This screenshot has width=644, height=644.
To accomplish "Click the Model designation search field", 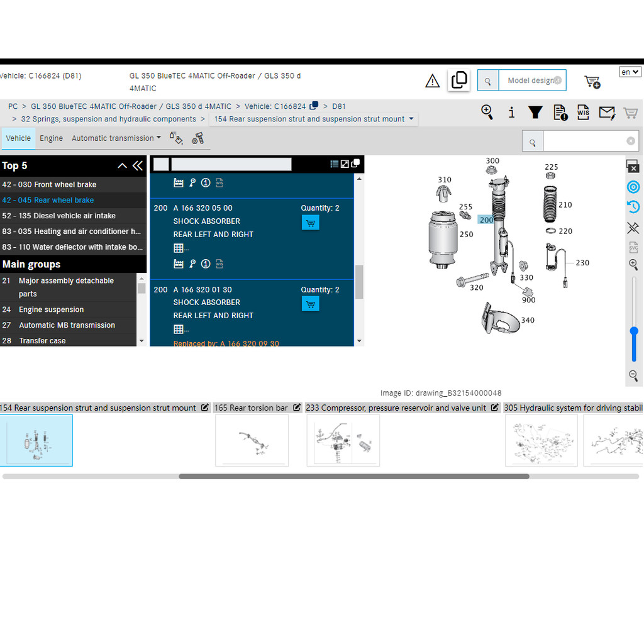I will point(532,80).
